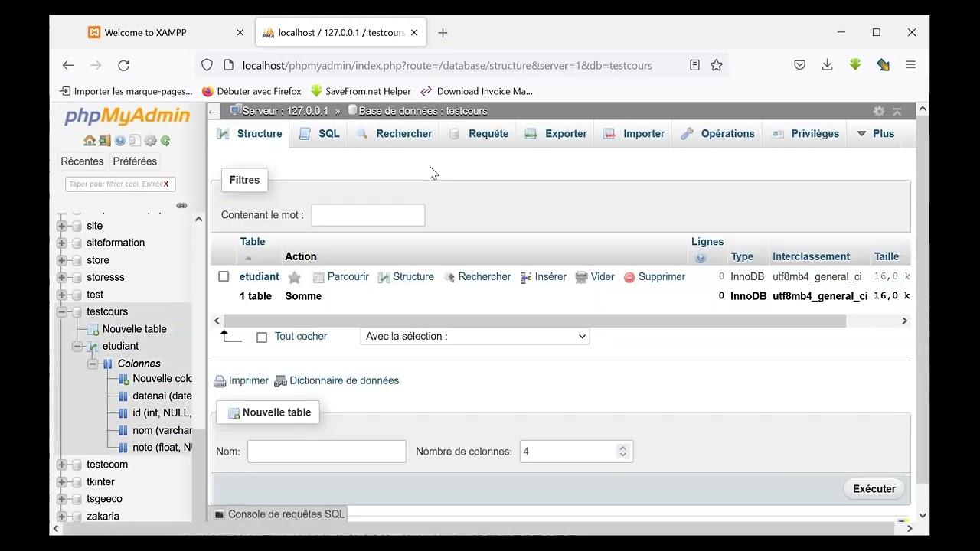Image resolution: width=980 pixels, height=551 pixels.
Task: Focus the Contenant le mot field
Action: coord(368,215)
